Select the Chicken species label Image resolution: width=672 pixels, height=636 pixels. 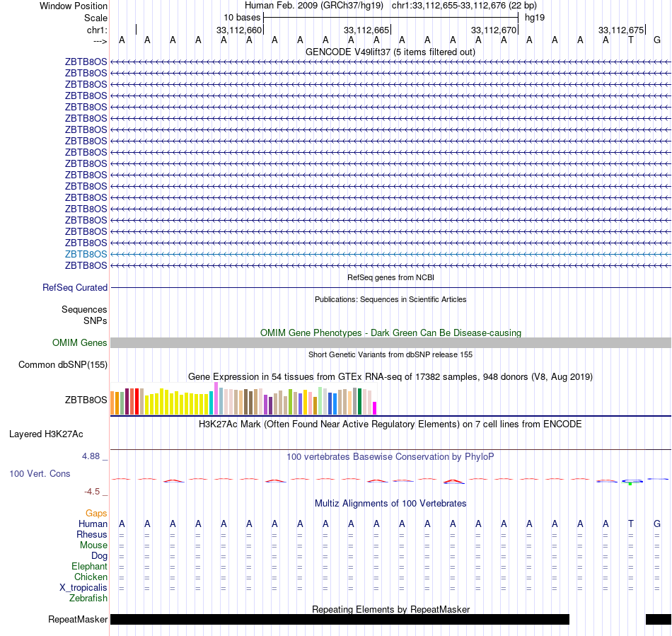tap(91, 577)
